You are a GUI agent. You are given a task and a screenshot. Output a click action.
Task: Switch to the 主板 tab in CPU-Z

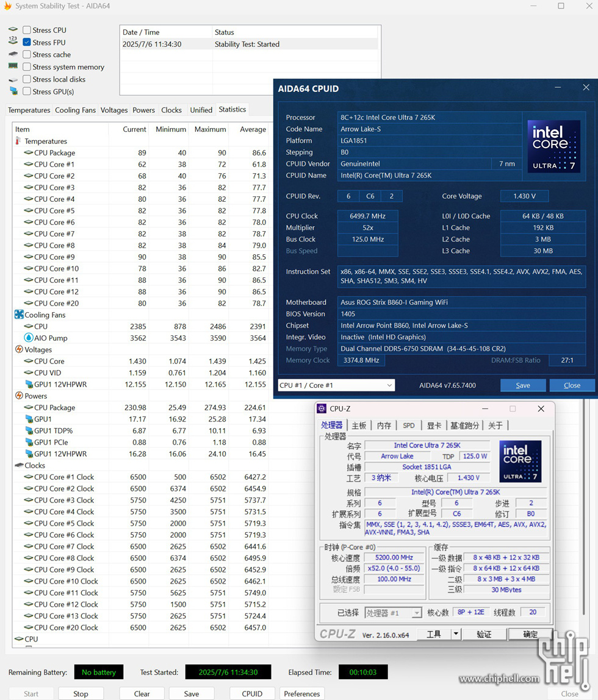click(359, 426)
